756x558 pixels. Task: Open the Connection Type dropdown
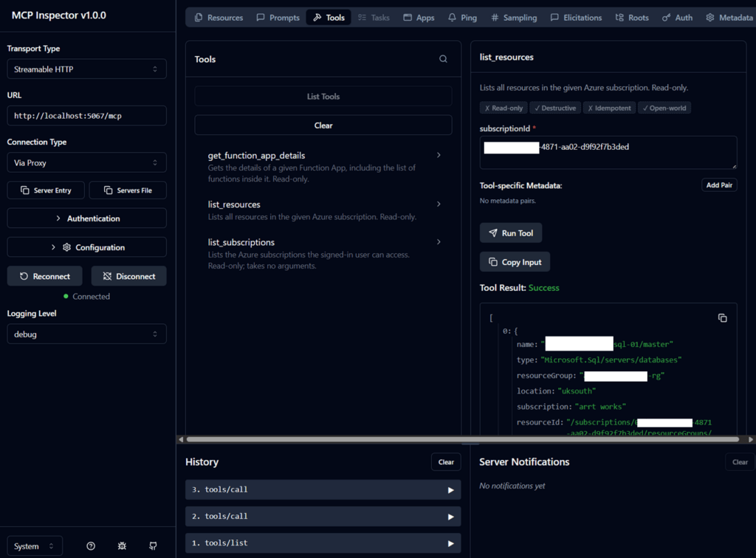[87, 162]
